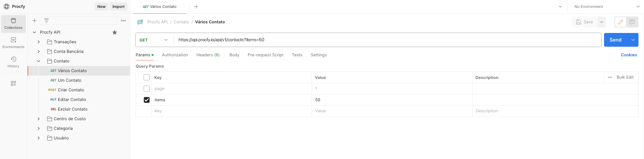Image resolution: width=644 pixels, height=159 pixels.
Task: Switch to the Authorization tab
Action: pos(175,55)
